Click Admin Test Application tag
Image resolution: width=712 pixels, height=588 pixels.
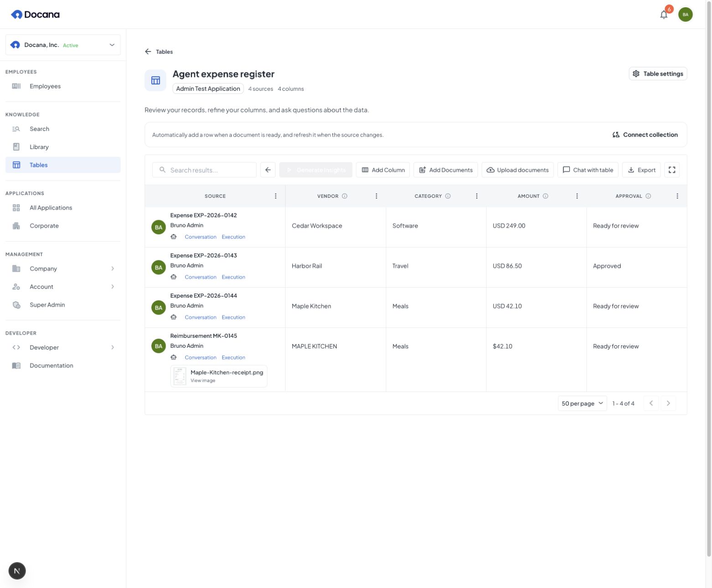[x=208, y=89]
